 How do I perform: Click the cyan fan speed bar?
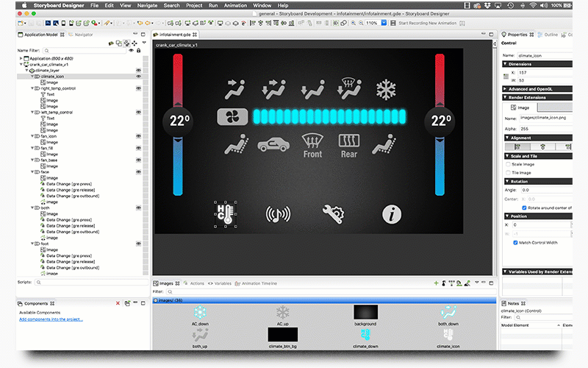329,117
